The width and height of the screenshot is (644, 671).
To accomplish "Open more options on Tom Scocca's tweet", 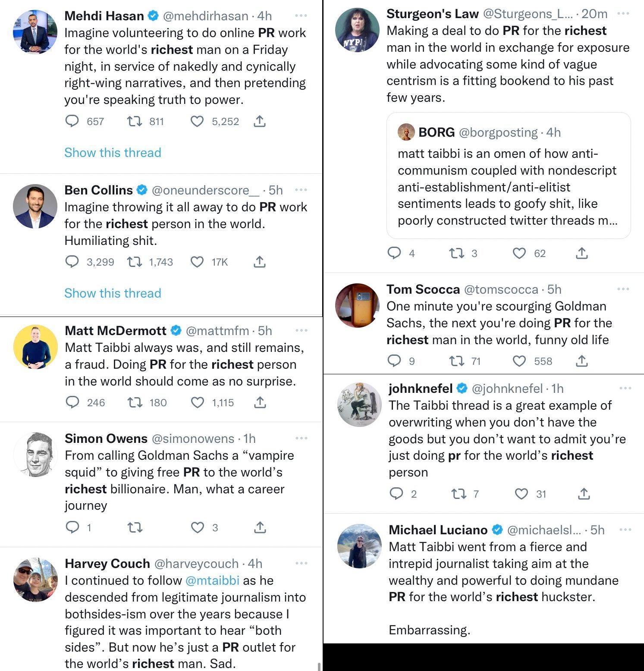I will (x=623, y=289).
